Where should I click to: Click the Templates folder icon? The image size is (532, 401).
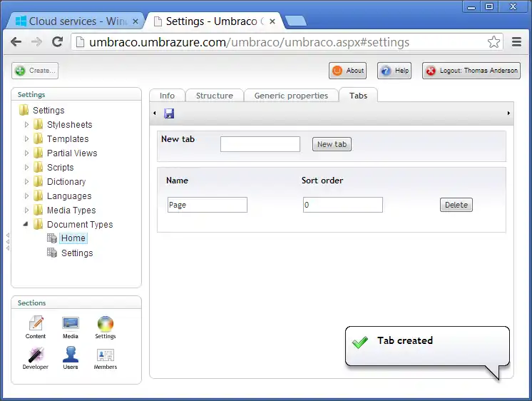39,138
